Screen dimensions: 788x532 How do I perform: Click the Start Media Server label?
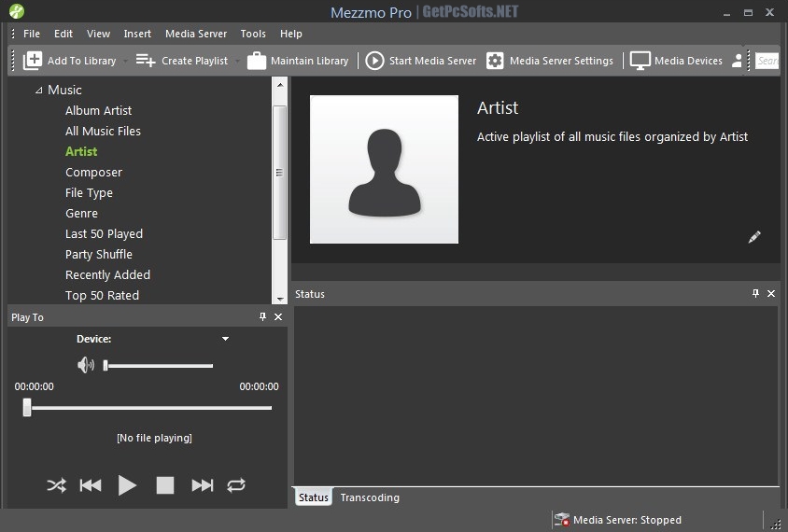tap(432, 61)
